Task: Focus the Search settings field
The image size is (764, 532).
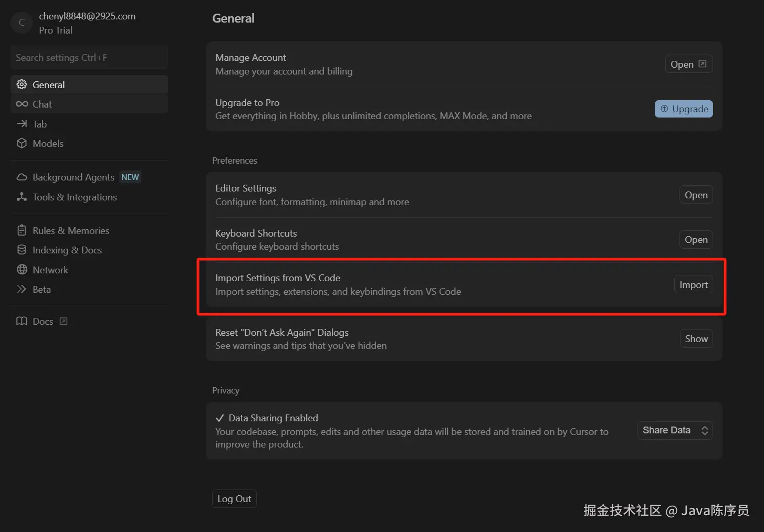Action: click(x=89, y=58)
